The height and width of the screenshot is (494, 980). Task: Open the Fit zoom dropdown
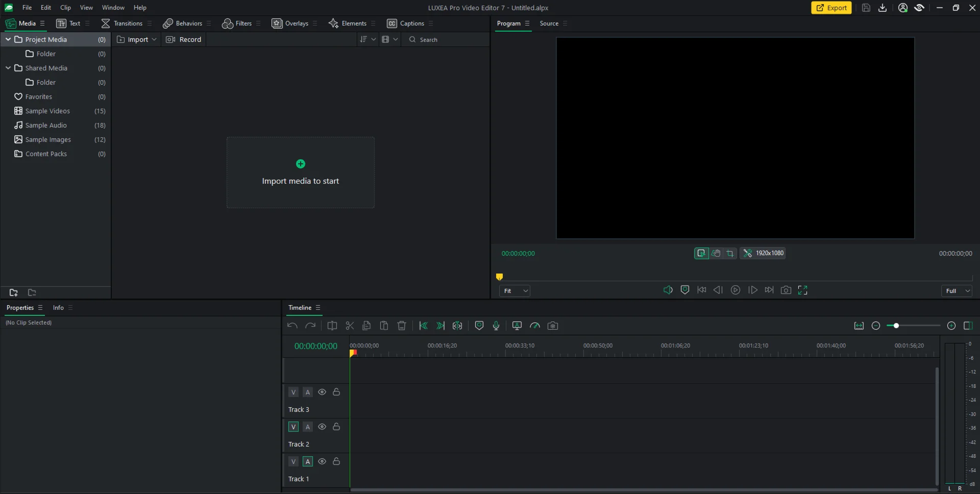point(514,291)
